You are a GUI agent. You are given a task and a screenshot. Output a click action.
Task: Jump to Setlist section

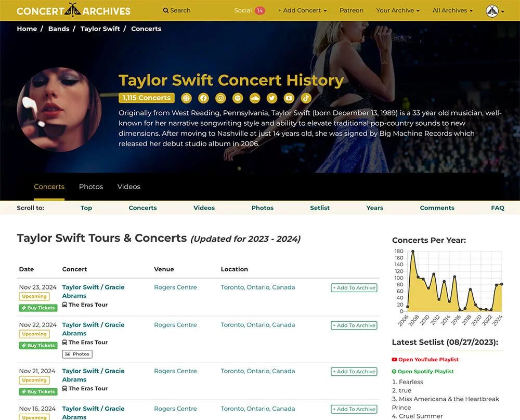320,208
